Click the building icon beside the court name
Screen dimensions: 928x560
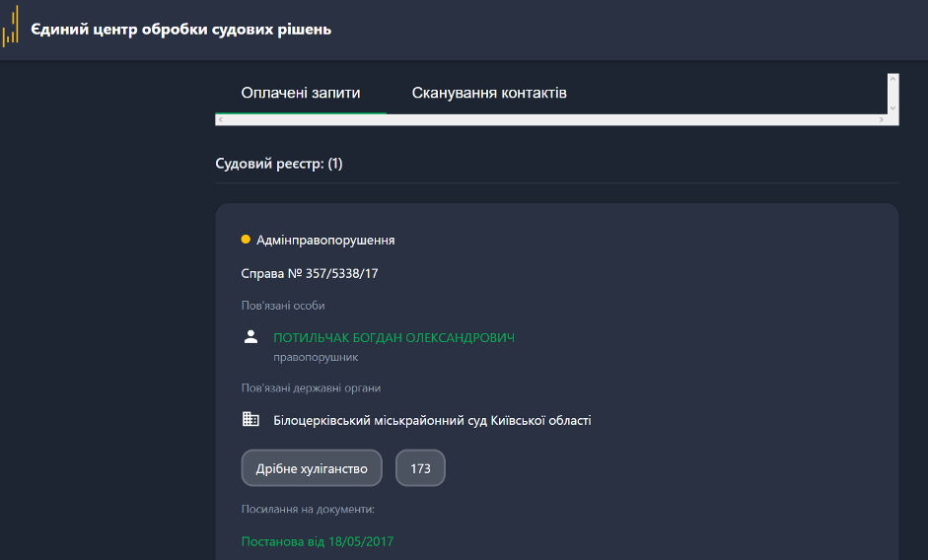[250, 419]
